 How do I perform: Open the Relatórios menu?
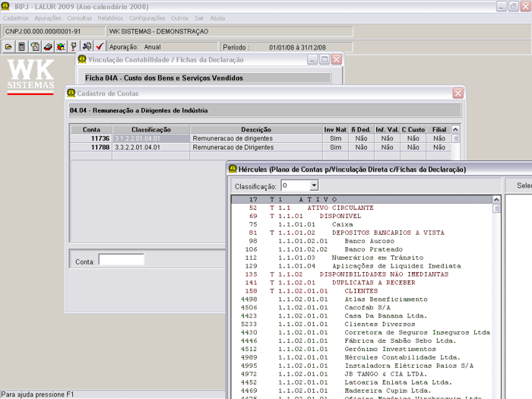click(x=110, y=17)
